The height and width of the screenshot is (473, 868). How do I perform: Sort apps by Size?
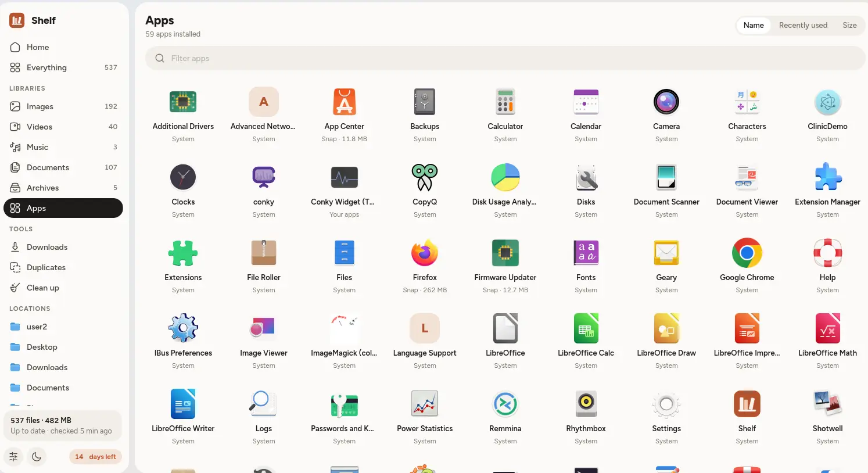pyautogui.click(x=849, y=25)
